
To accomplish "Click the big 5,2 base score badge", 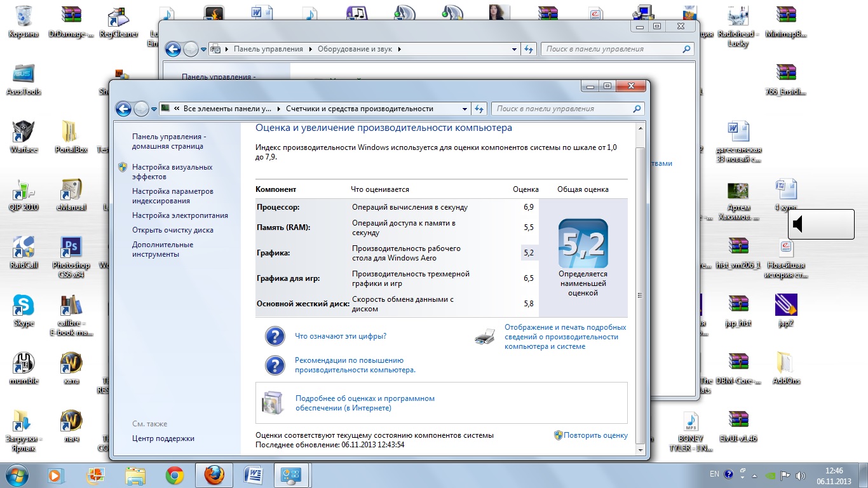I will coord(583,244).
